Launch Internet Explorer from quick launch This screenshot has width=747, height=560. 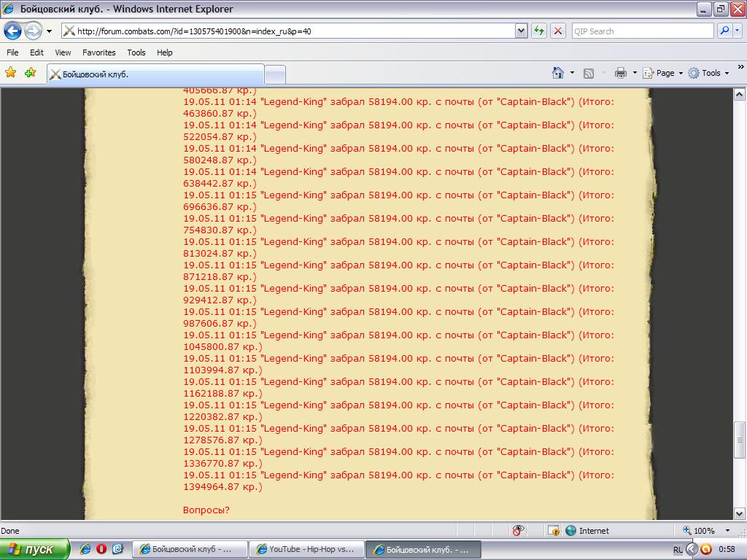(x=85, y=549)
